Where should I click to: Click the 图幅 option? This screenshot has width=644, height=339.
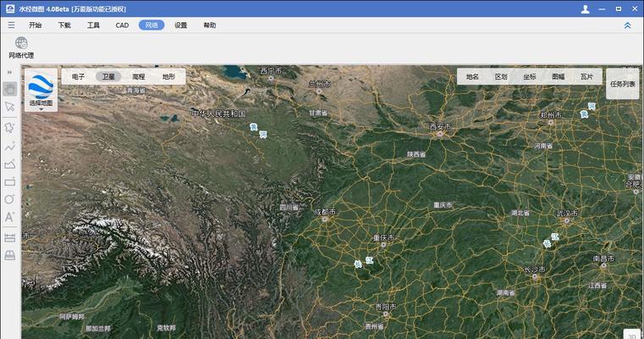(559, 76)
